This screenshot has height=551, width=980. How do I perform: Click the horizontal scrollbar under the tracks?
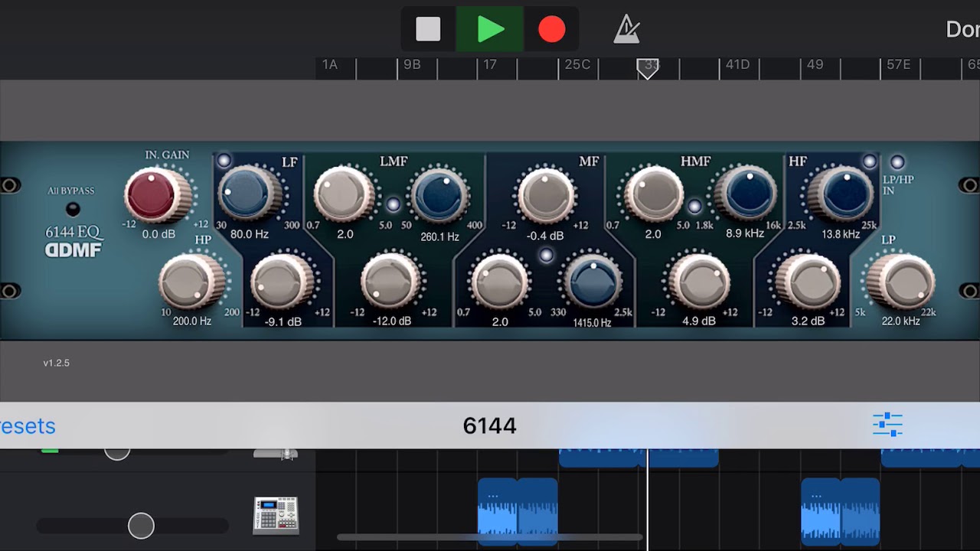click(x=488, y=537)
